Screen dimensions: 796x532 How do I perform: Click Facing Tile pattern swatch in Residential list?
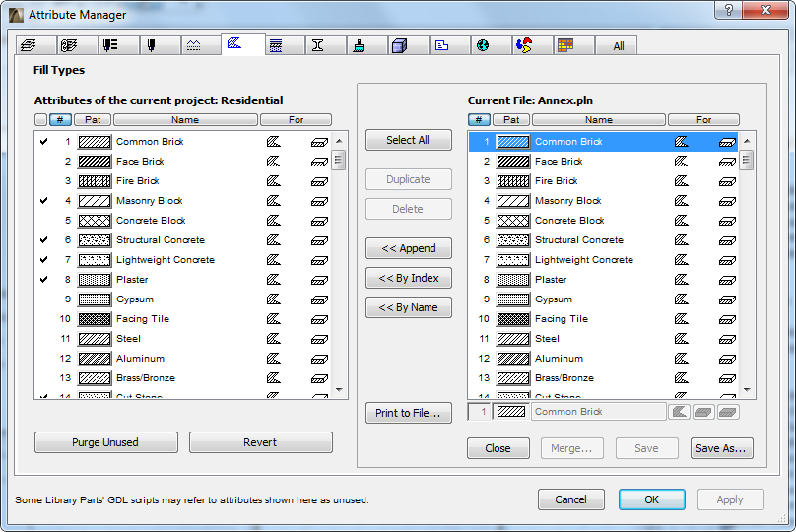pyautogui.click(x=95, y=319)
